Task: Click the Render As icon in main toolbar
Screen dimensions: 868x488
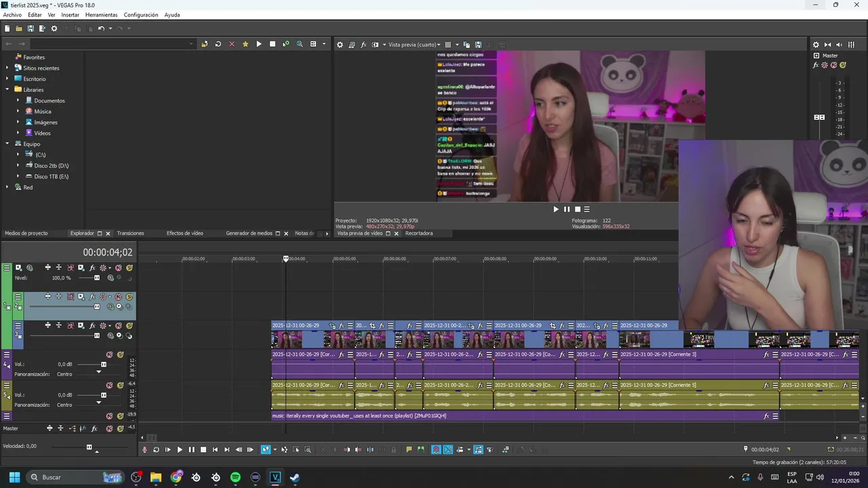Action: (42, 28)
